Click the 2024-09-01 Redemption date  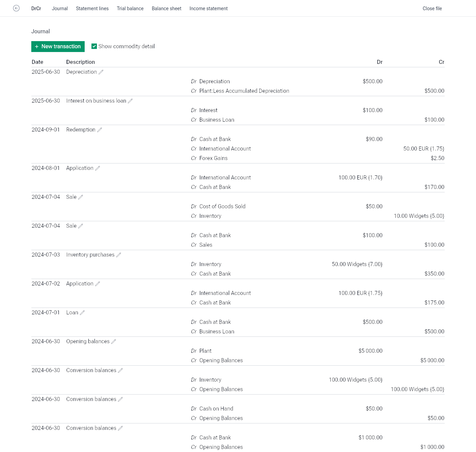click(x=46, y=130)
